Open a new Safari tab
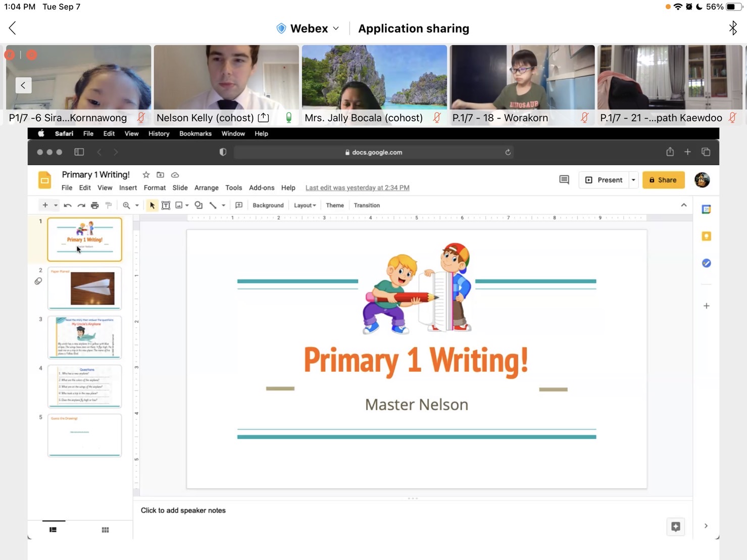 687,152
